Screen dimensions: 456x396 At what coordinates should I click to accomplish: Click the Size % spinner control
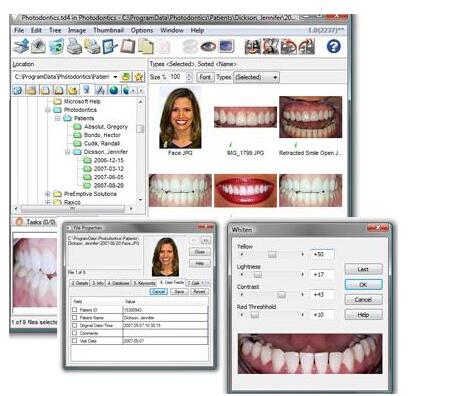[x=189, y=77]
